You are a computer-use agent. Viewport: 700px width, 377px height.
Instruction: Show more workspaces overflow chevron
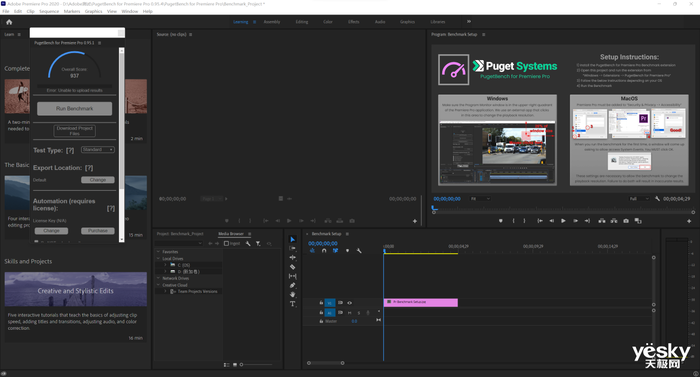469,21
